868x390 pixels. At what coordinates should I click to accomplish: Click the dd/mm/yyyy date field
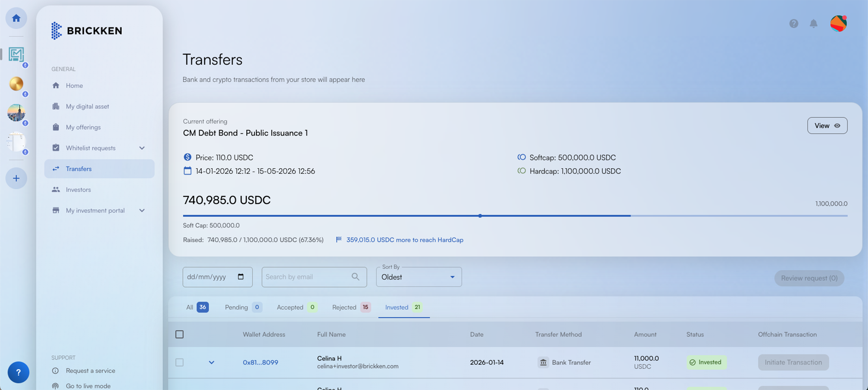click(x=218, y=277)
